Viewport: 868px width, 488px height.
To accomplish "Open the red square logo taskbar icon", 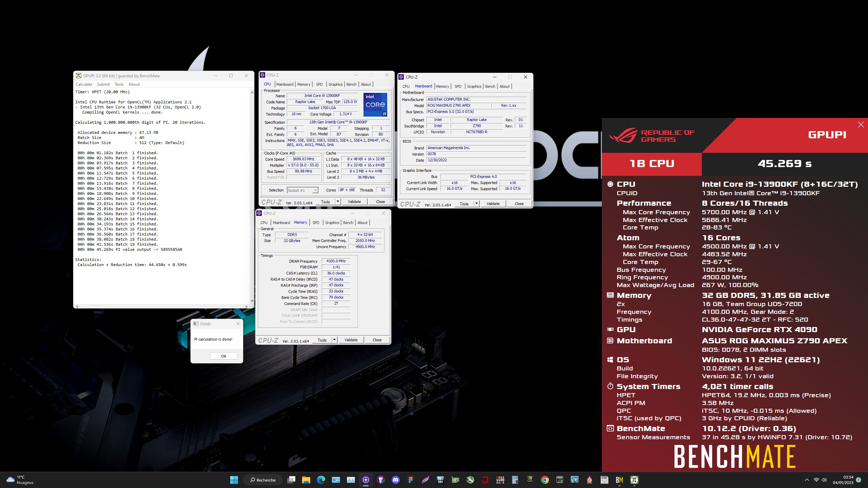I will [485, 480].
